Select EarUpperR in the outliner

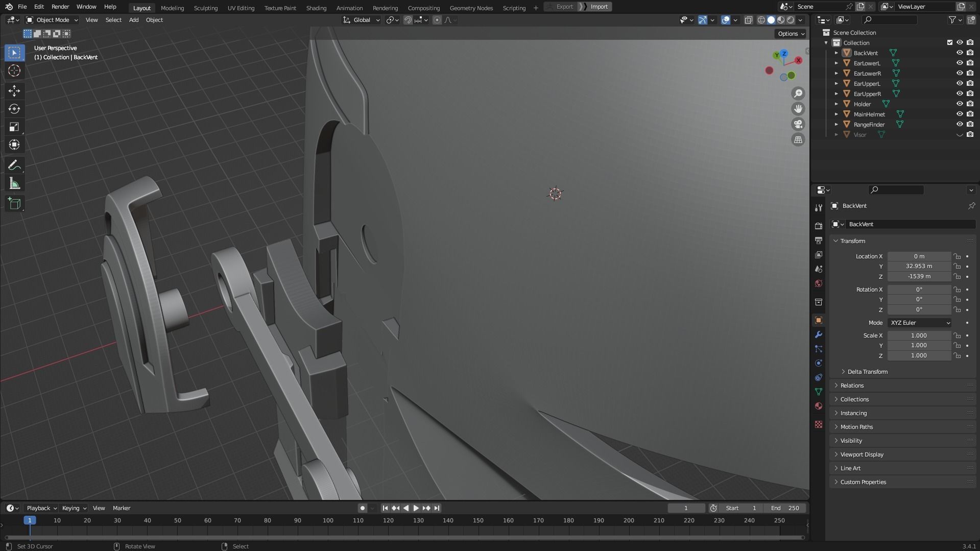[x=867, y=94]
